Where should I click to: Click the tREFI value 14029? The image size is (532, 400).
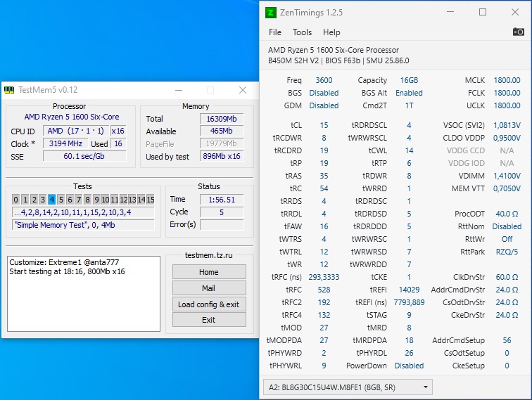409,290
